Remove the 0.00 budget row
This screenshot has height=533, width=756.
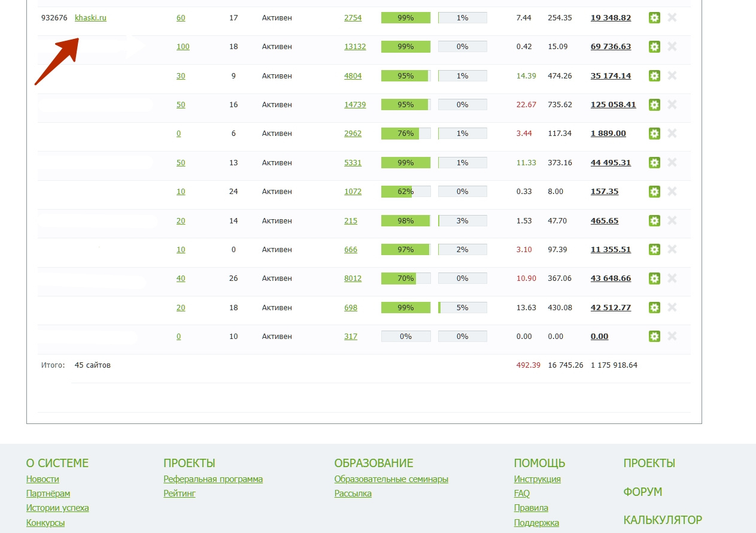672,337
